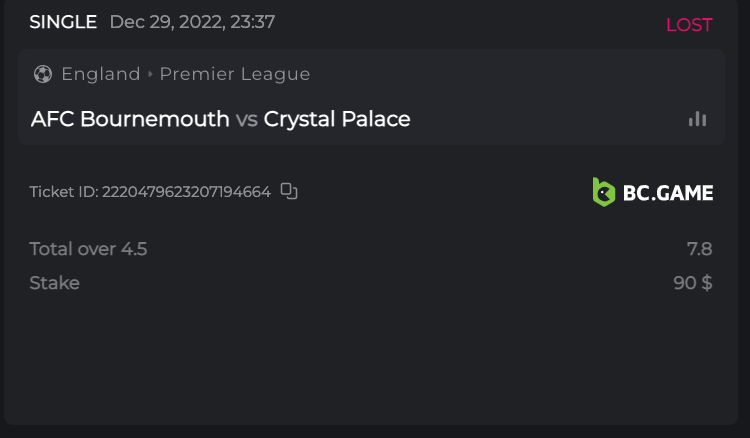Screen dimensions: 750x438
Task: Click the 7.8 odds value
Action: click(698, 249)
